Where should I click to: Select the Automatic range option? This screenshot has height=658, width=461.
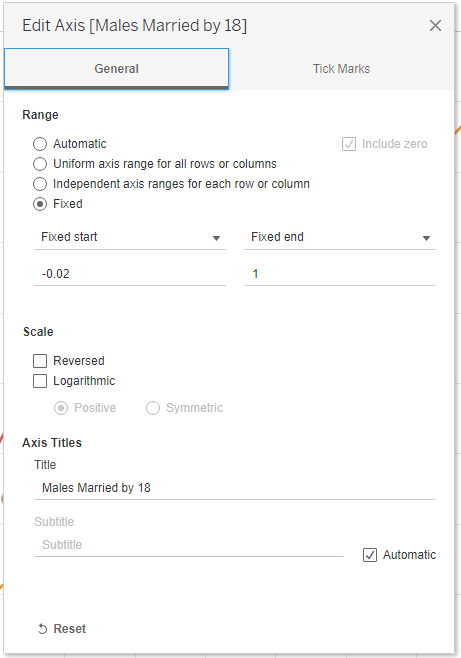click(x=40, y=144)
